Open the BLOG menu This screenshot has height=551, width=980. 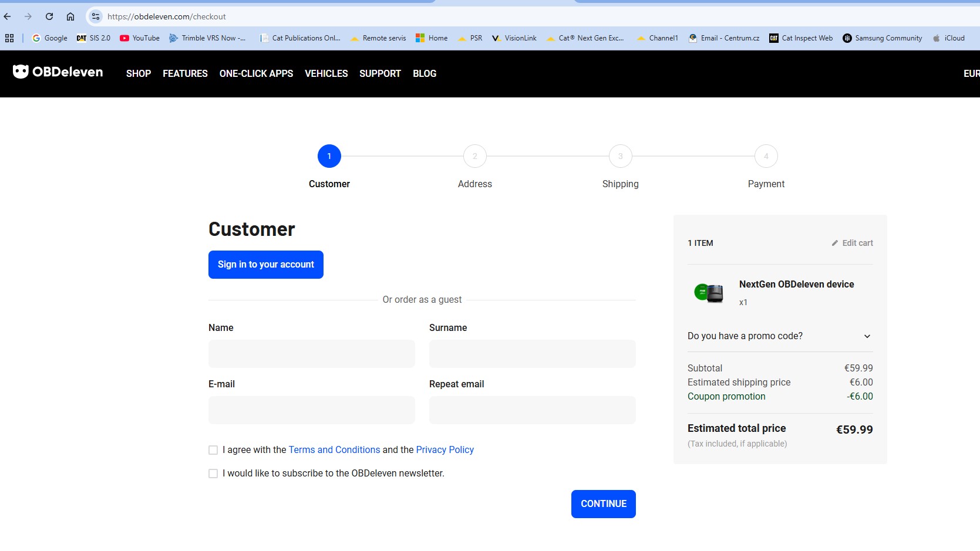coord(425,73)
